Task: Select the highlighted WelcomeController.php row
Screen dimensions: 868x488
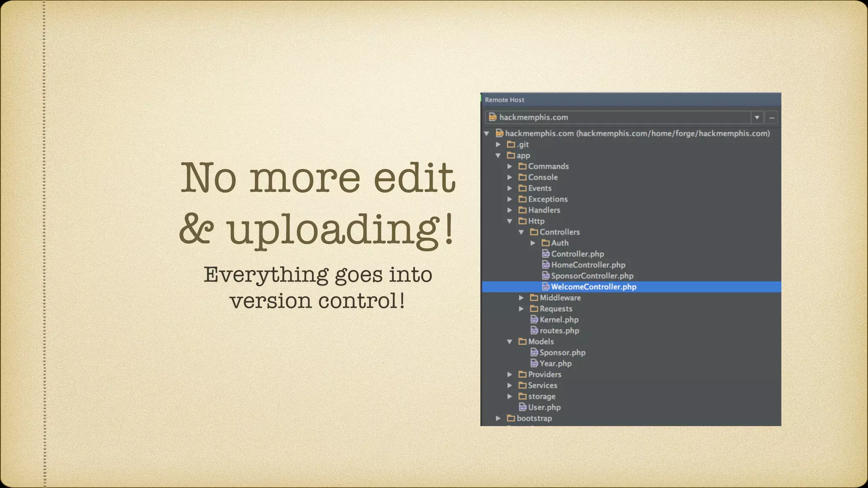Action: [x=632, y=287]
